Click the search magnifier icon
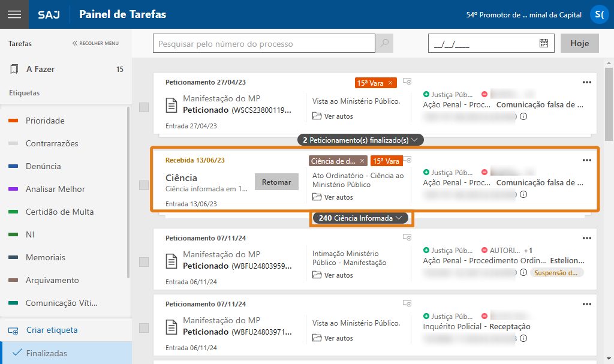The width and height of the screenshot is (614, 364). 384,43
